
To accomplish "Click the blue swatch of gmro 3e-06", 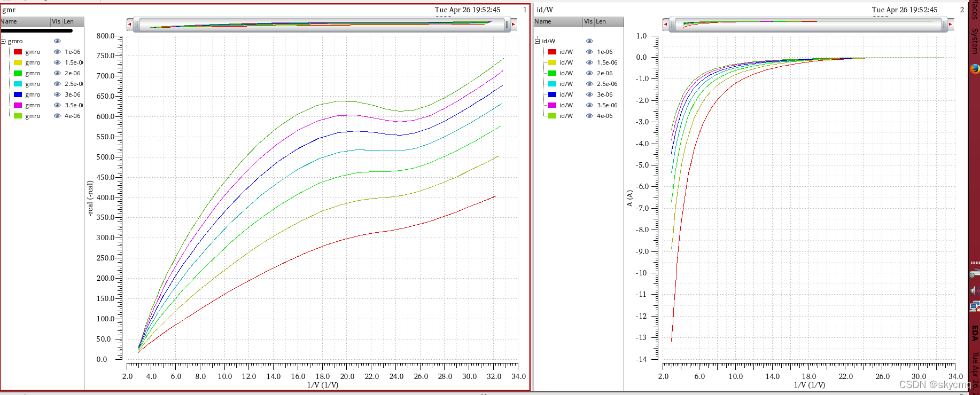I will click(x=18, y=94).
